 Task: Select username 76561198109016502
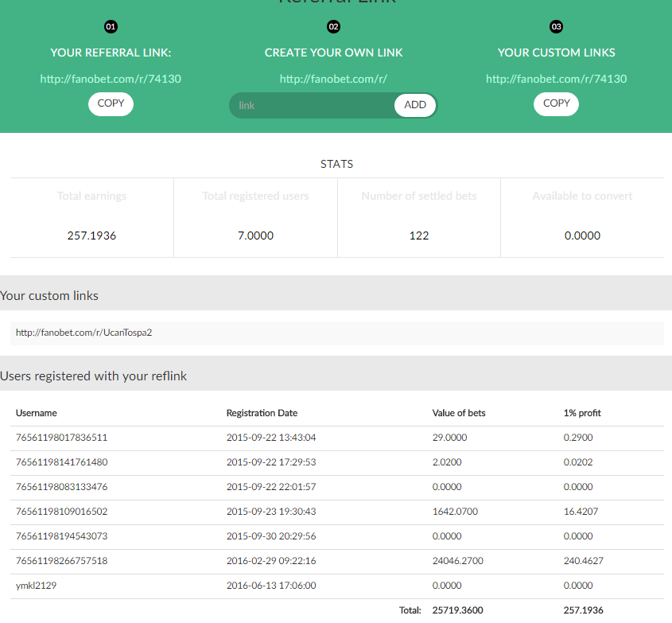pyautogui.click(x=62, y=512)
